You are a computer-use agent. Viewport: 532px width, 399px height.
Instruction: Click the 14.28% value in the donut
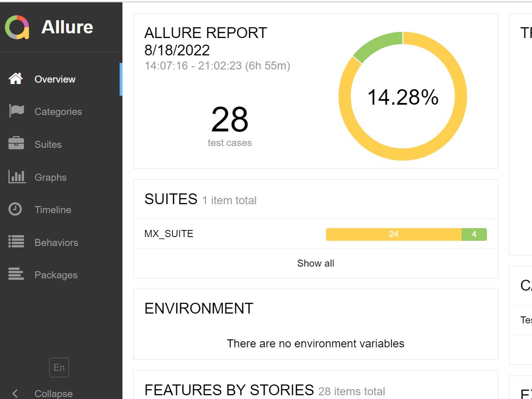pyautogui.click(x=403, y=98)
